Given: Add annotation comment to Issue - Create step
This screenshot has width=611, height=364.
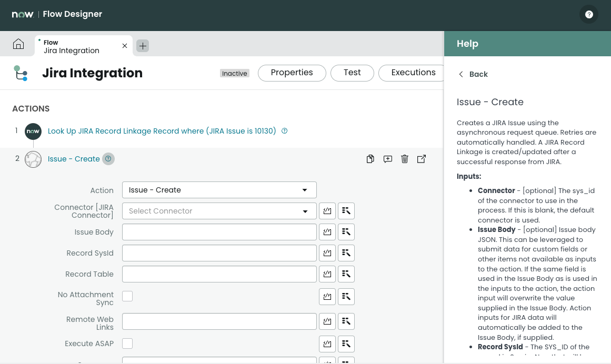Looking at the screenshot, I should tap(388, 159).
